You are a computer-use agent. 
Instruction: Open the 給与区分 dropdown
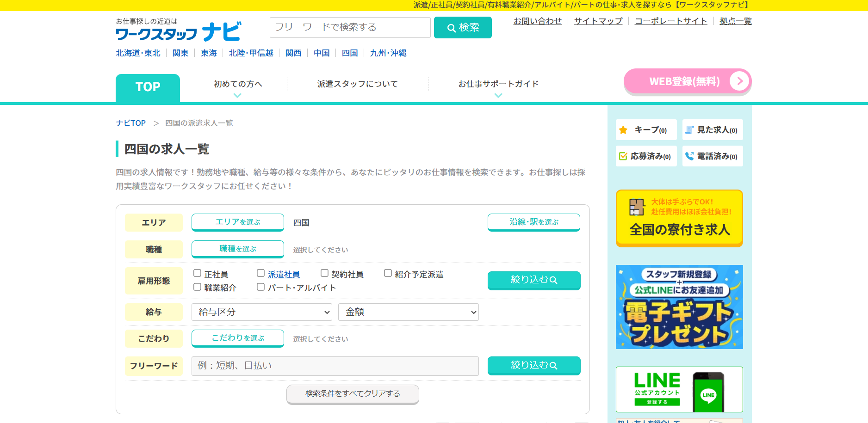point(262,312)
